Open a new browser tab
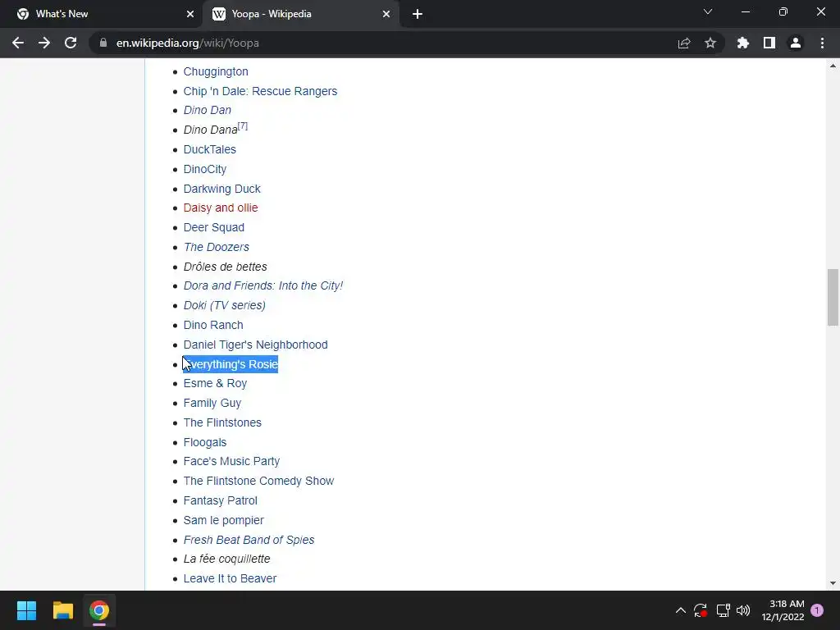The width and height of the screenshot is (840, 630). (418, 14)
